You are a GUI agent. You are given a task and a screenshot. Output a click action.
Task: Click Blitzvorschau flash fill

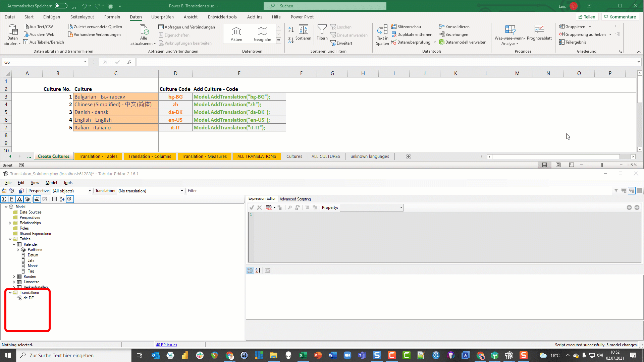click(406, 27)
